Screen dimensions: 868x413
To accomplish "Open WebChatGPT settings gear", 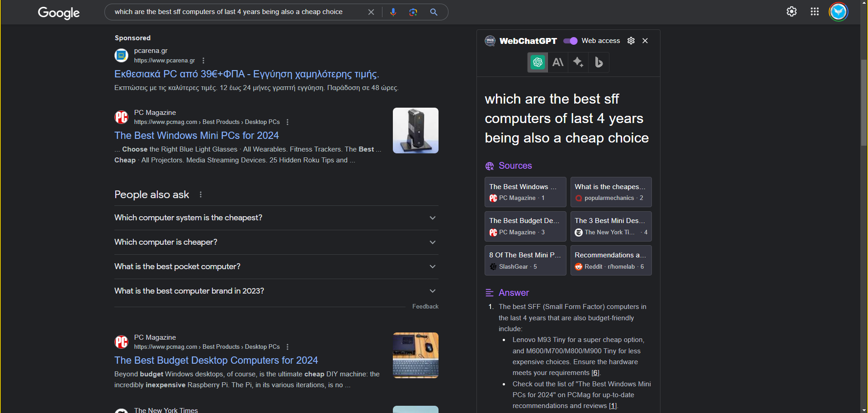I will [631, 41].
